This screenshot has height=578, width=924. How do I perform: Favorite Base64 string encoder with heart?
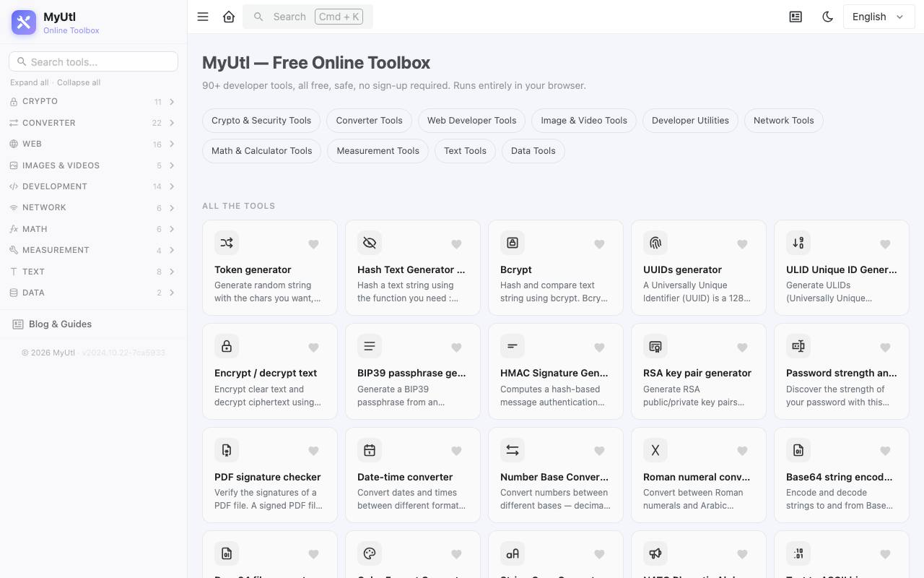point(885,451)
